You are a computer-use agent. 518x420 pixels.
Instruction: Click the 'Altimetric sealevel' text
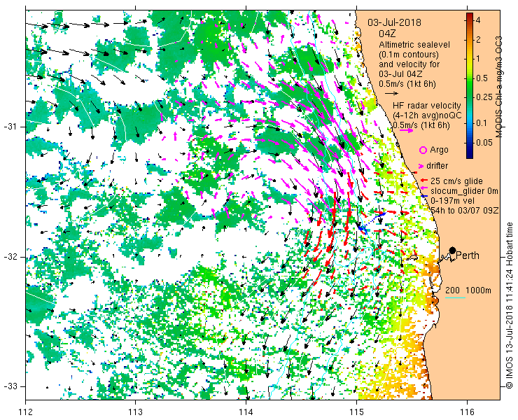click(x=414, y=45)
